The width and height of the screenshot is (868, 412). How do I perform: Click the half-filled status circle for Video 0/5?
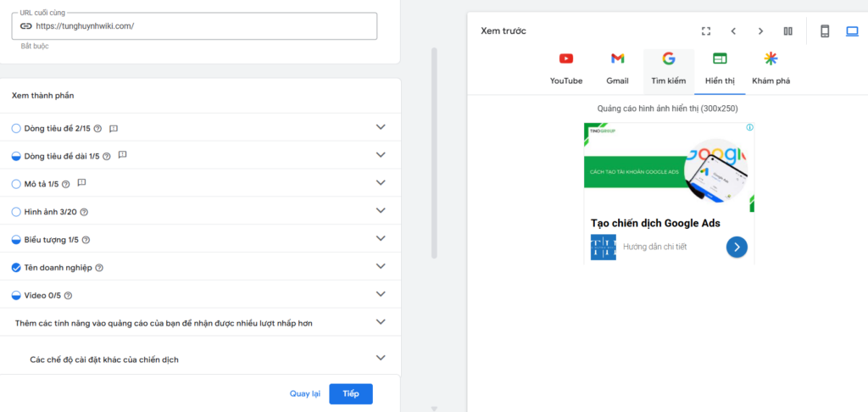(16, 296)
